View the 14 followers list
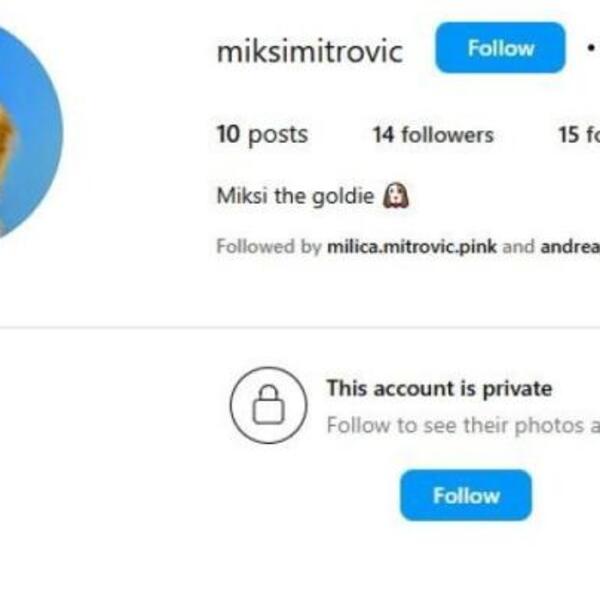Image resolution: width=600 pixels, height=600 pixels. coord(433,135)
